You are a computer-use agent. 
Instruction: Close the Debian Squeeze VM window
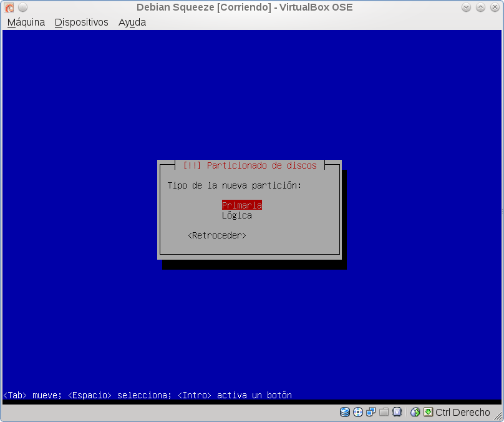[x=495, y=7]
